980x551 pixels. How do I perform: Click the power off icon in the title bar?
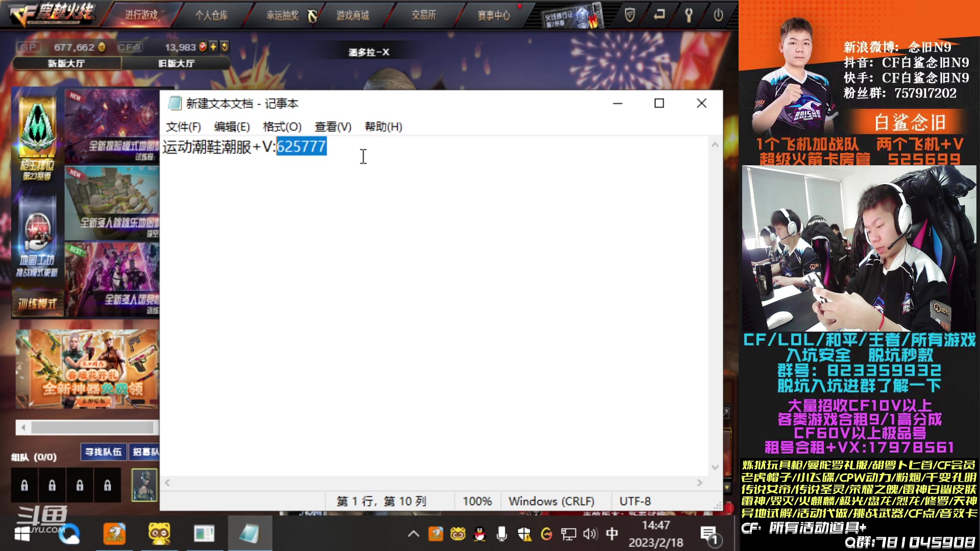[719, 15]
